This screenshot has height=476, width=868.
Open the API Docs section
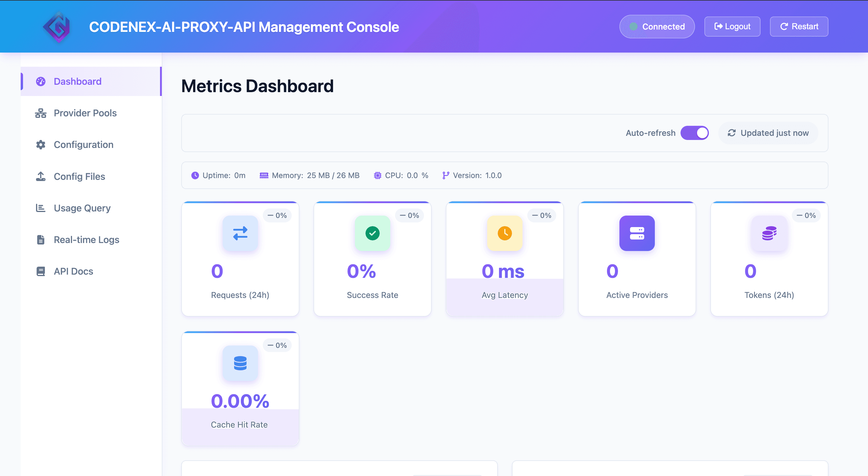point(74,271)
